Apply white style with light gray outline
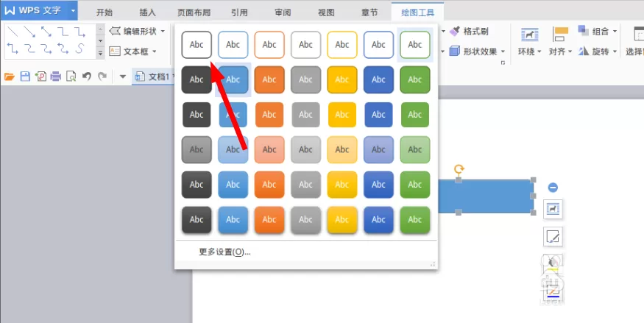The image size is (644, 323). [305, 45]
